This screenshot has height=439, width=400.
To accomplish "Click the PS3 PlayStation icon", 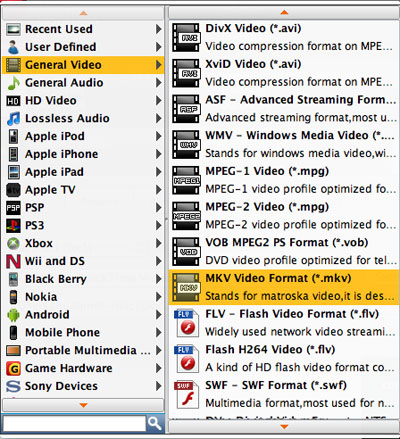I will (13, 226).
